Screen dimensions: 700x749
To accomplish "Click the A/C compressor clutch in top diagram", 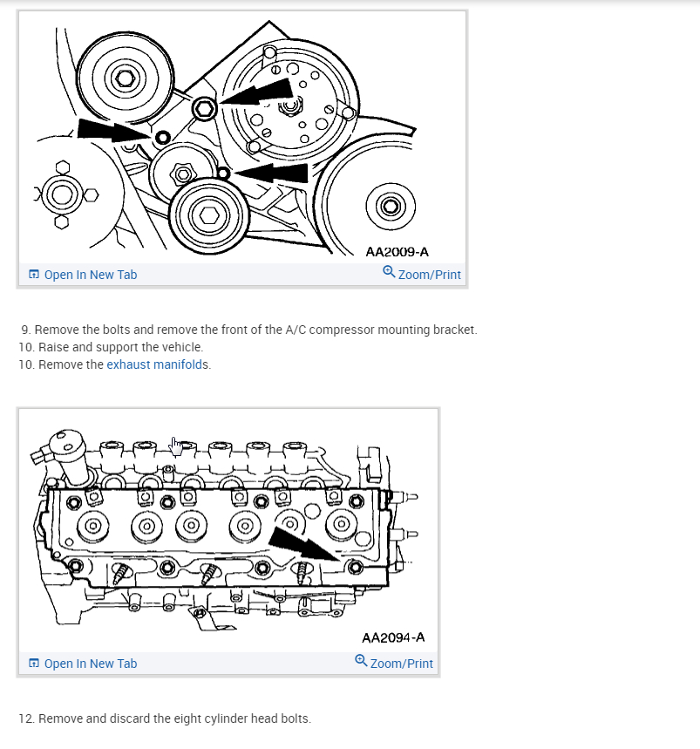I will 289,101.
